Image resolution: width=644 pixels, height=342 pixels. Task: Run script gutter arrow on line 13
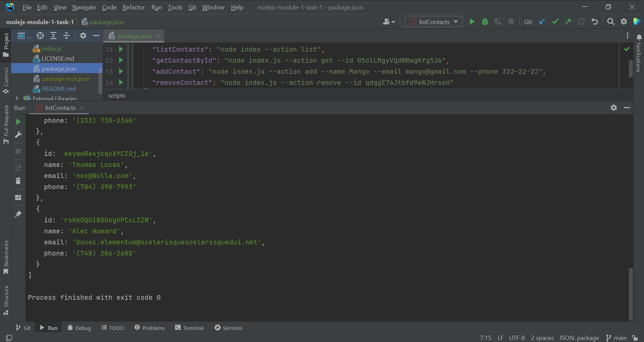121,71
